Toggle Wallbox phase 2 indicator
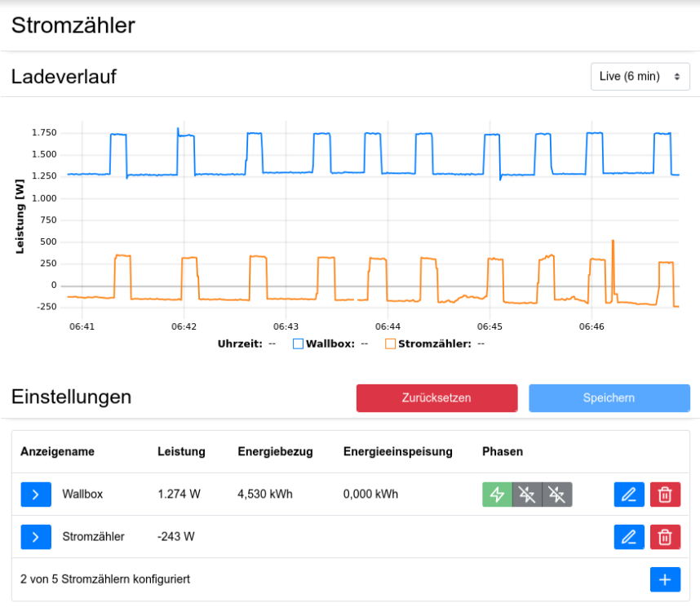 coord(527,494)
